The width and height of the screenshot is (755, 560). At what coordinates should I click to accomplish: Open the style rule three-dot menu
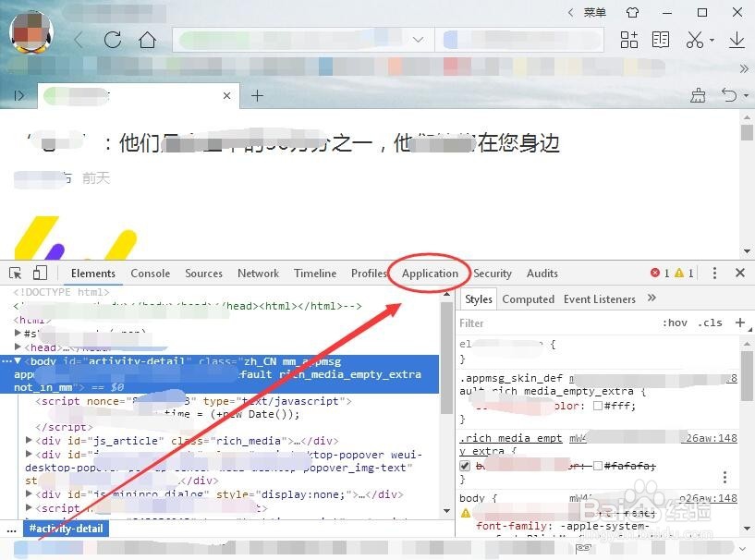[725, 477]
